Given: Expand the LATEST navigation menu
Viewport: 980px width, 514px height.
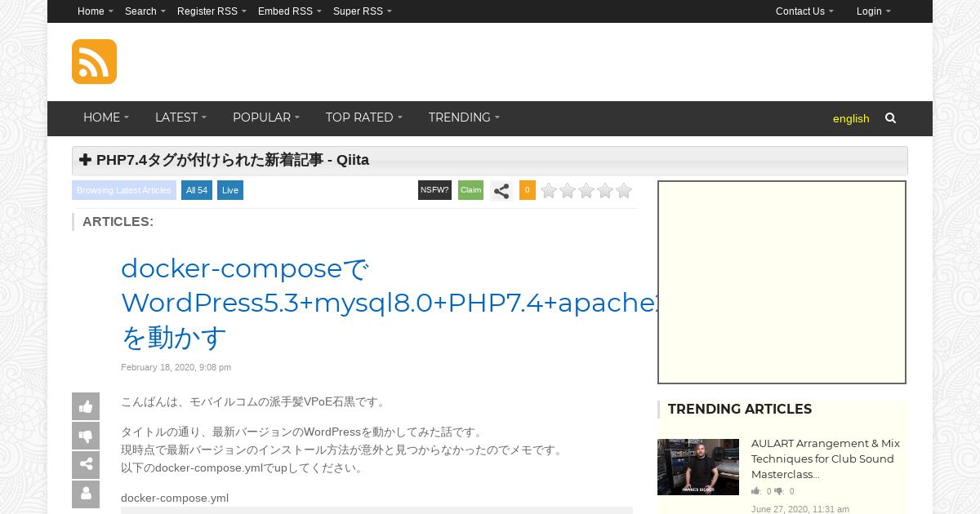Looking at the screenshot, I should (180, 117).
